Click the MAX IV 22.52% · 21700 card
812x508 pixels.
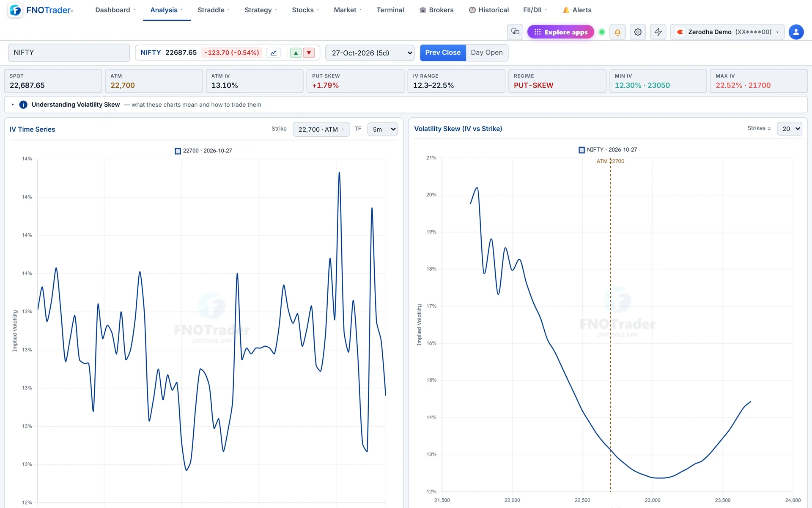[759, 81]
